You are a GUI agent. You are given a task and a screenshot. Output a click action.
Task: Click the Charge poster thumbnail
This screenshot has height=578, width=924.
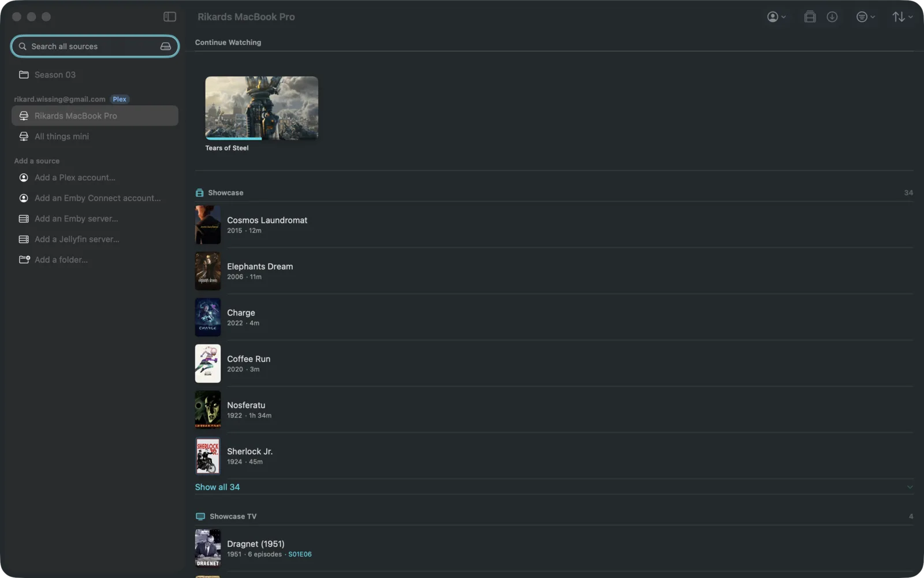point(208,317)
